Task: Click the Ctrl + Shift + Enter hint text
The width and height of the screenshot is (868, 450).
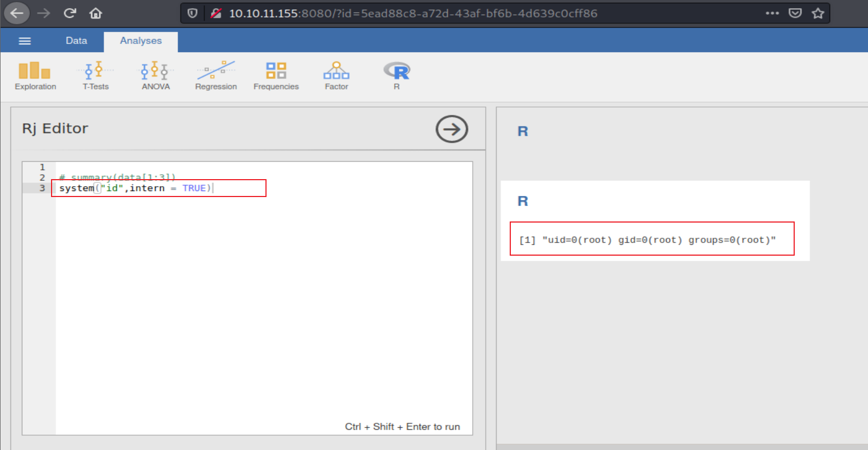Action: pyautogui.click(x=402, y=427)
